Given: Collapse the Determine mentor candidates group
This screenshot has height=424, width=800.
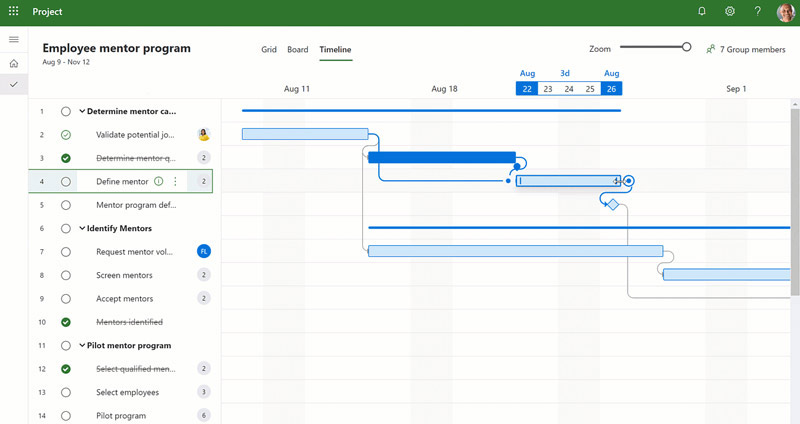Looking at the screenshot, I should pos(82,112).
